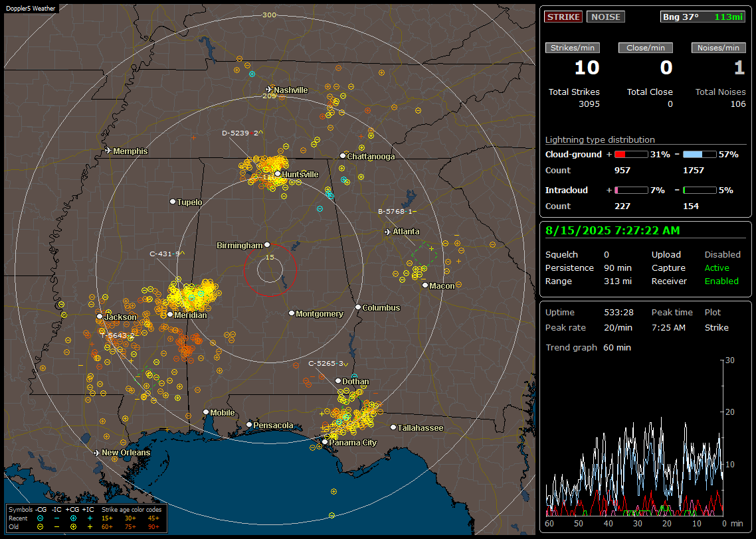
Task: Click the Recent -CG legend symbol
Action: [x=40, y=518]
